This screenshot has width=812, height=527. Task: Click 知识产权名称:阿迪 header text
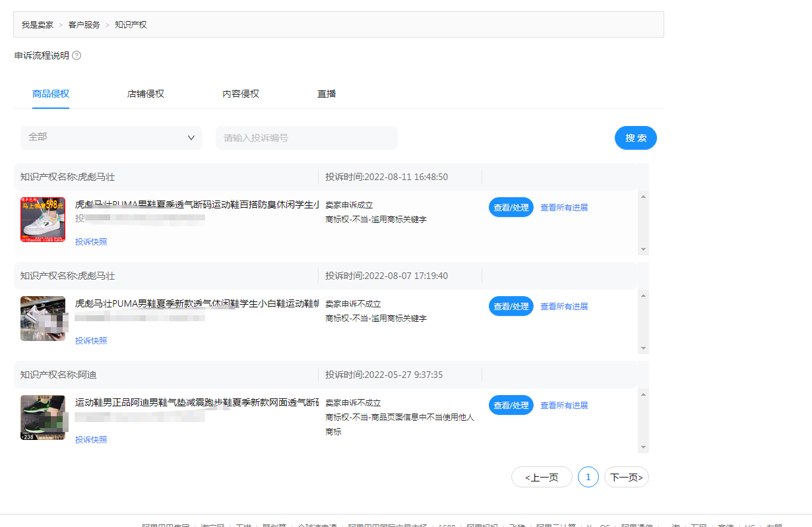pos(58,375)
